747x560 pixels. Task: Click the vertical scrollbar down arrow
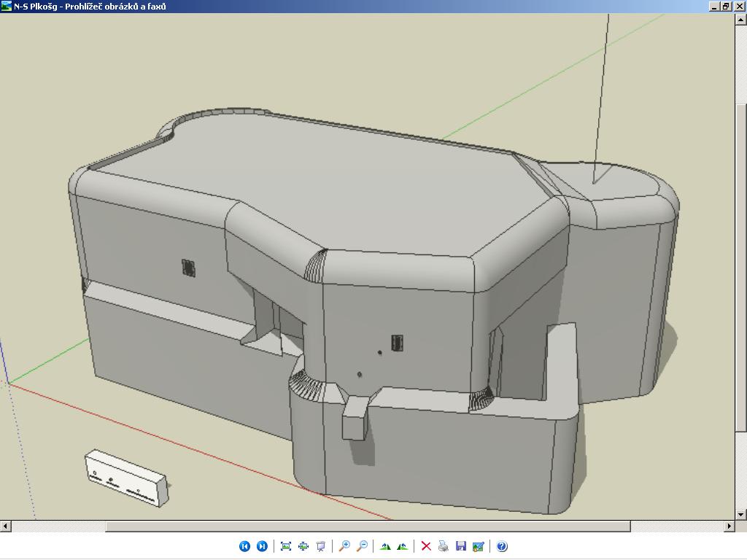[741, 514]
